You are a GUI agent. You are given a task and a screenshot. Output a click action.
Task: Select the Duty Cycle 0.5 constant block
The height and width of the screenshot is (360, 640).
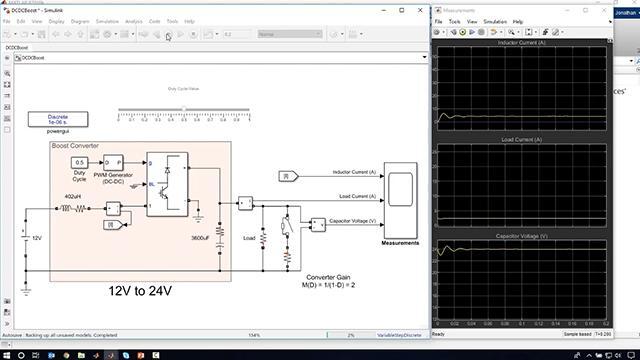pos(79,162)
